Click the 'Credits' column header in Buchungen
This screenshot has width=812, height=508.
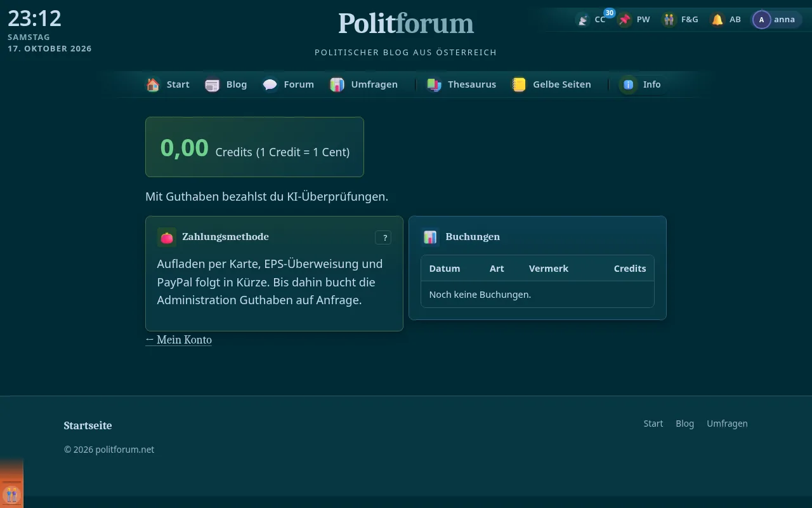pyautogui.click(x=630, y=269)
